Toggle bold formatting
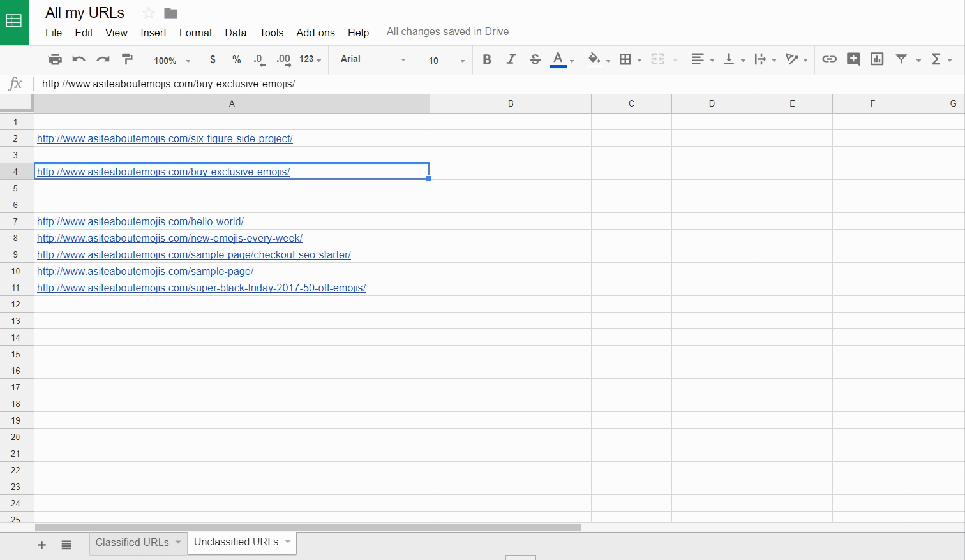 click(487, 59)
